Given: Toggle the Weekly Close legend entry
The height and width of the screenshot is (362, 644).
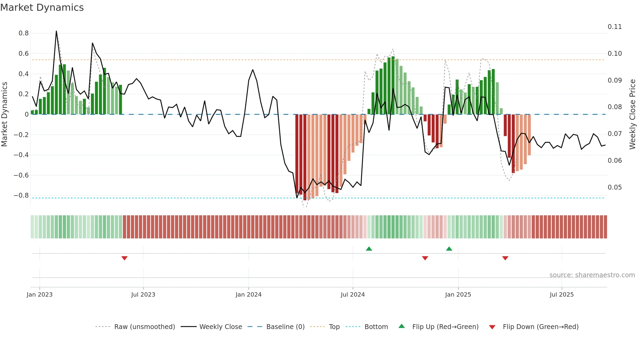Looking at the screenshot, I should click(x=211, y=327).
